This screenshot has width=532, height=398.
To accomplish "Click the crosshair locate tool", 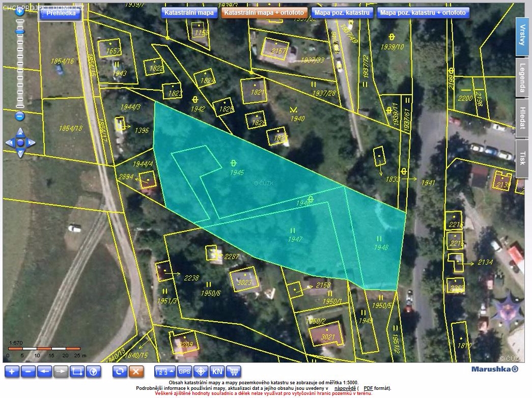I will (x=201, y=371).
